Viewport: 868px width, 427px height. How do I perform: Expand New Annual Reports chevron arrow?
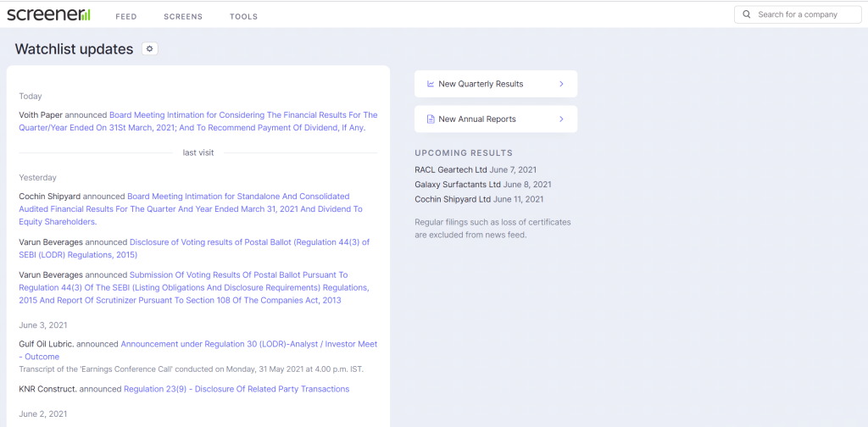tap(561, 119)
